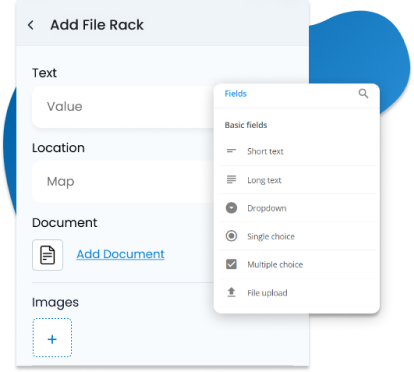Select the Dropdown field label
414x372 pixels.
point(267,208)
